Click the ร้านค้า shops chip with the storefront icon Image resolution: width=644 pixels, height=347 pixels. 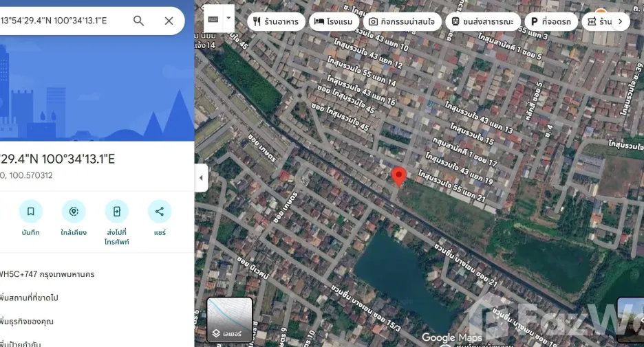point(600,21)
